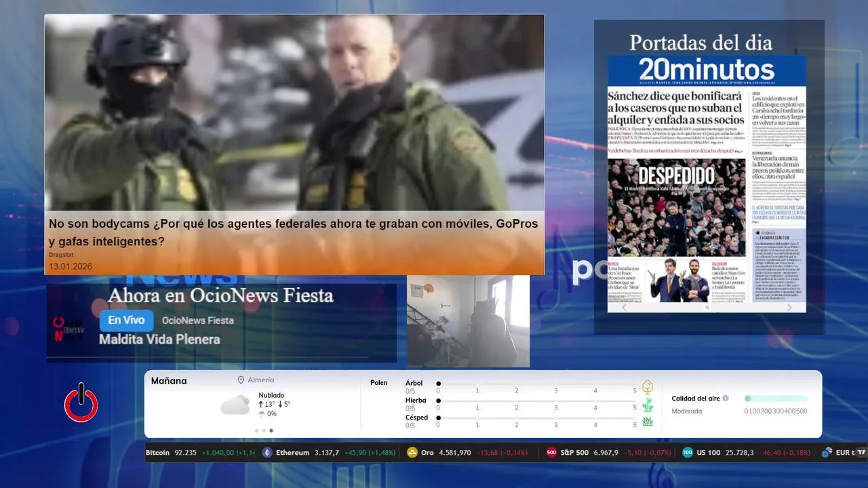
Task: Click Ethereum price 3.137,7
Action: click(327, 453)
